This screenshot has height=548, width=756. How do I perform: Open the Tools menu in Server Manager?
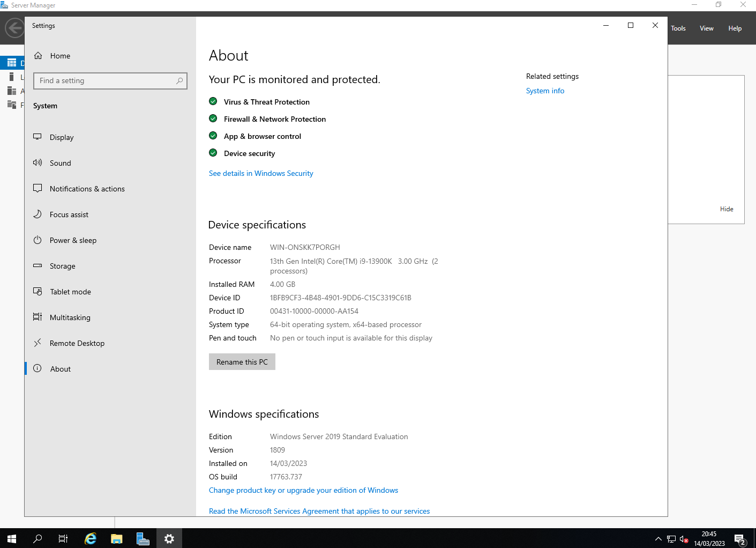(x=678, y=28)
